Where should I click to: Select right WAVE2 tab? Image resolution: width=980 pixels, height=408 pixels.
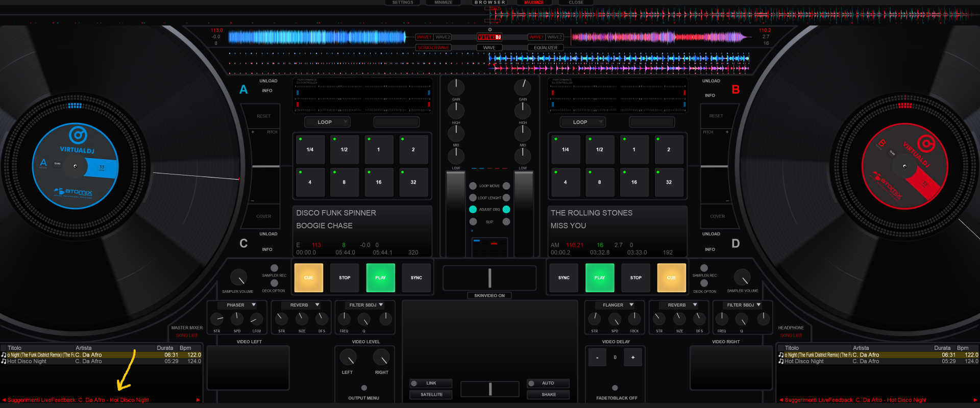coord(554,37)
